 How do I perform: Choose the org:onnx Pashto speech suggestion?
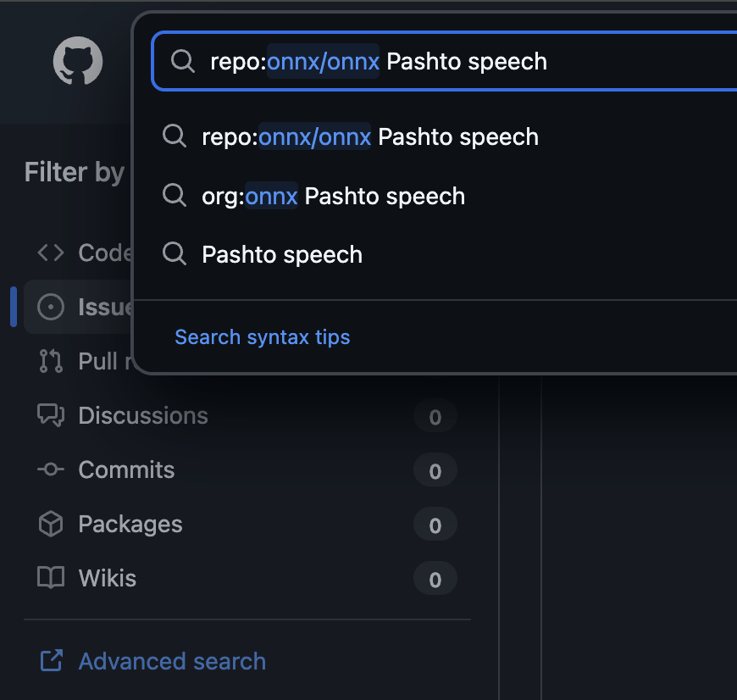(333, 196)
